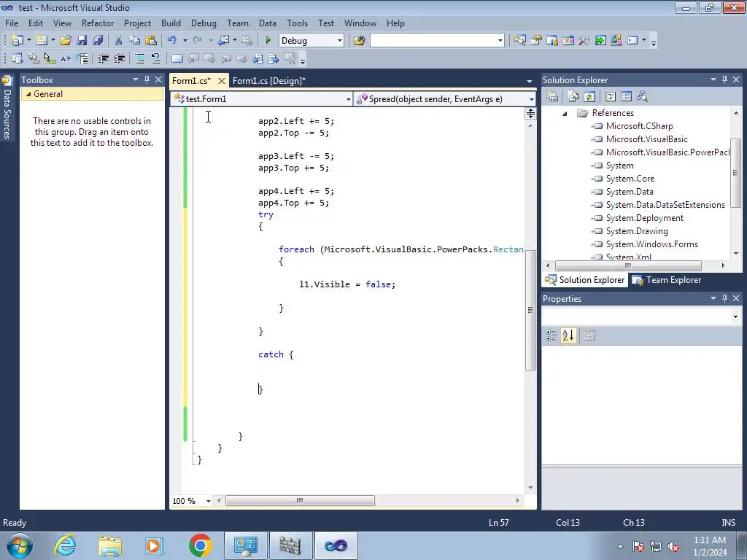Screen dimensions: 747x560
Task: Decrease line indent in text editor toolbar
Action: [x=103, y=58]
